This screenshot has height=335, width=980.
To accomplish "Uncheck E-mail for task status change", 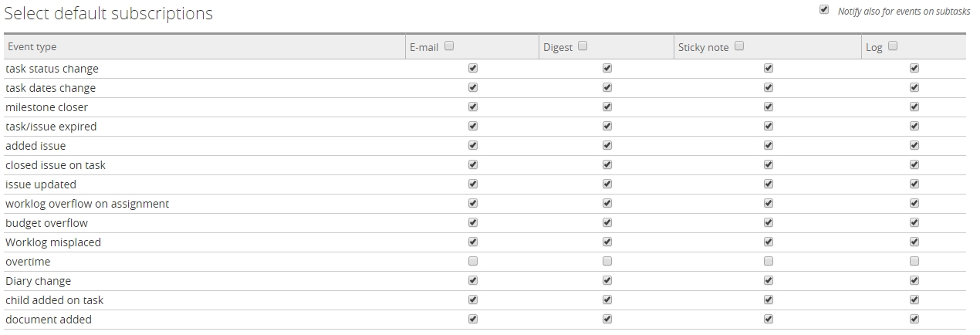I will 473,68.
